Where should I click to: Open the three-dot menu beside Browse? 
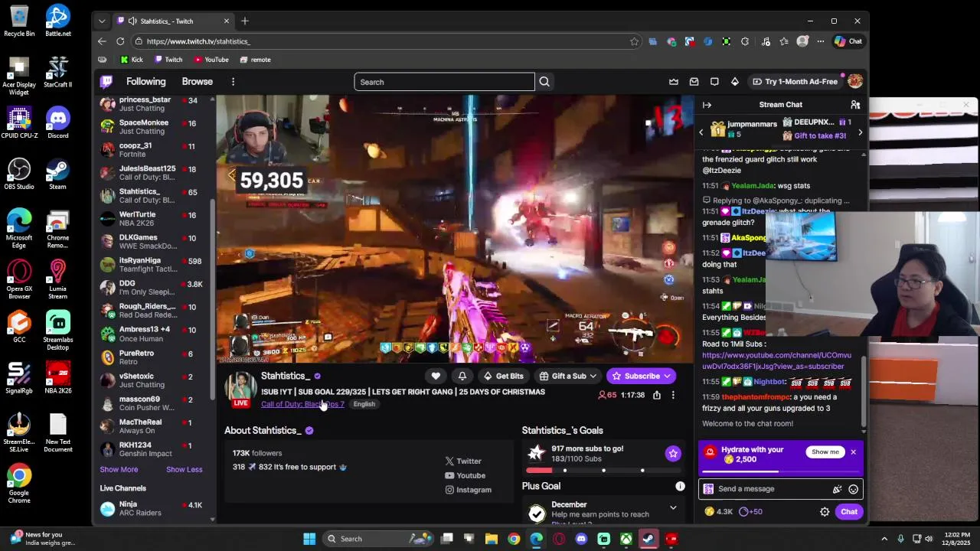pyautogui.click(x=233, y=82)
